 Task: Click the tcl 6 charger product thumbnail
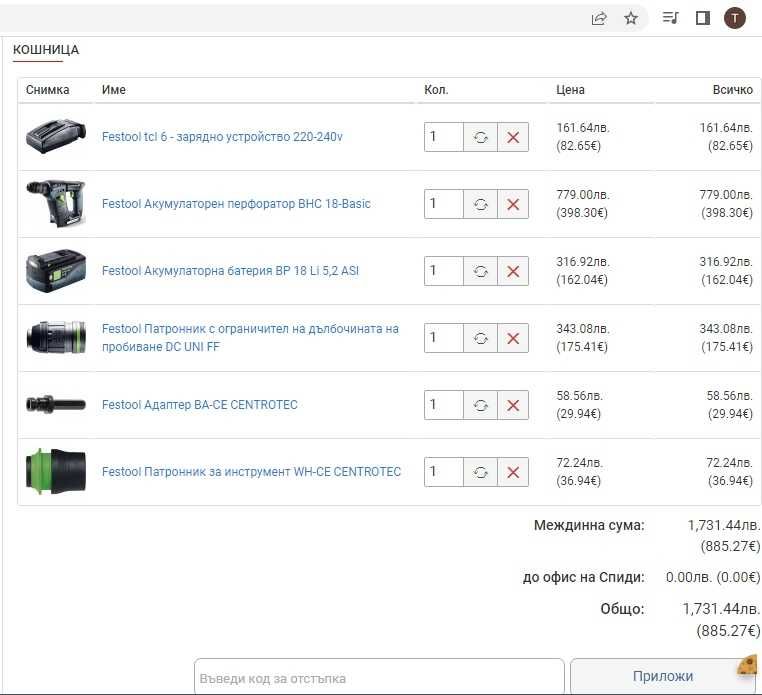[x=56, y=137]
